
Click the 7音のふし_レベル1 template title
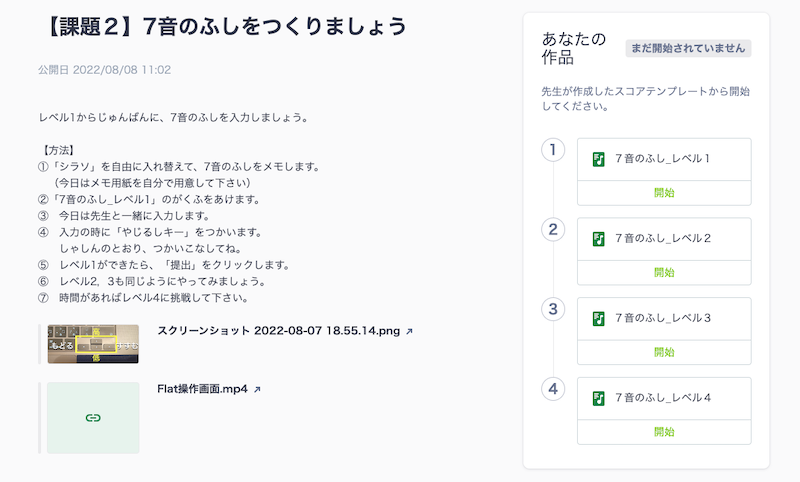click(663, 158)
